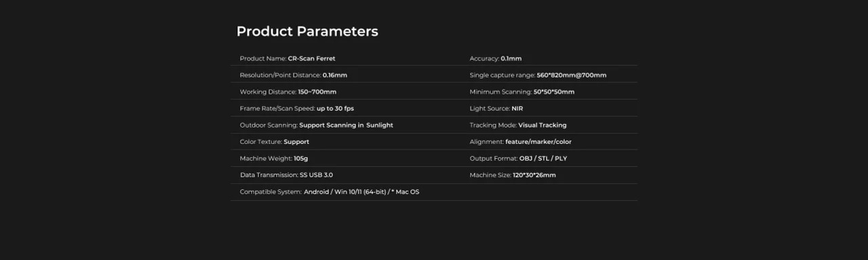Click Output Format OBJ / STL / PLY
Image resolution: width=868 pixels, height=260 pixels.
tap(518, 158)
